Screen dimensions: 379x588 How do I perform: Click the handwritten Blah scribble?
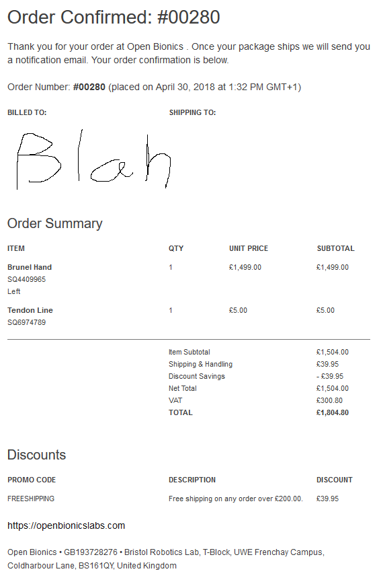93,159
